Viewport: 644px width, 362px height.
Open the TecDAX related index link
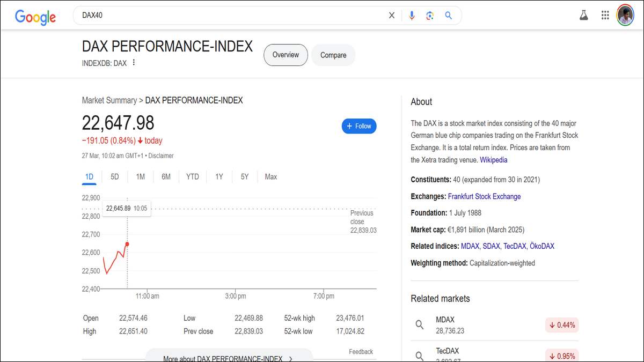(x=515, y=246)
